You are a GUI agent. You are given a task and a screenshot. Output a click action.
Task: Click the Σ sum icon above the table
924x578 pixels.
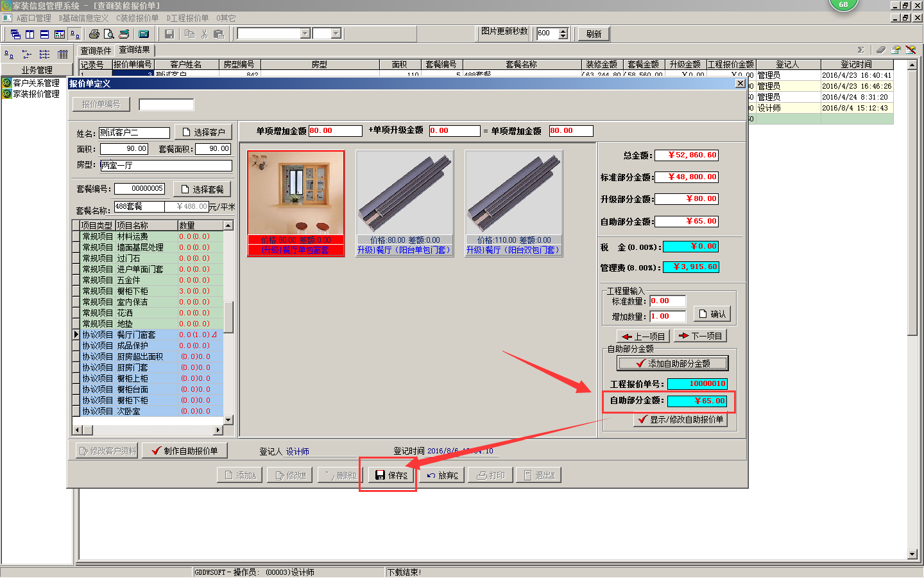(x=860, y=49)
